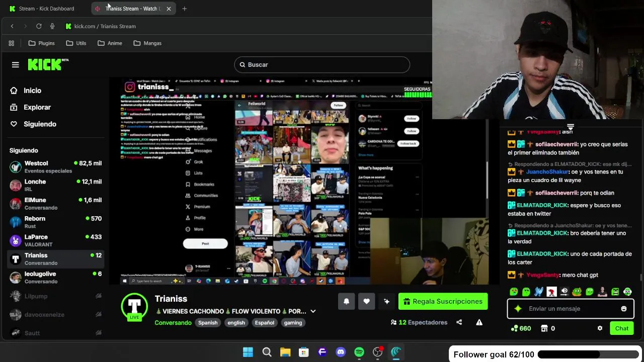Close the Trianiss Stream browser tab
Screen dimensions: 644x362
tap(169, 9)
